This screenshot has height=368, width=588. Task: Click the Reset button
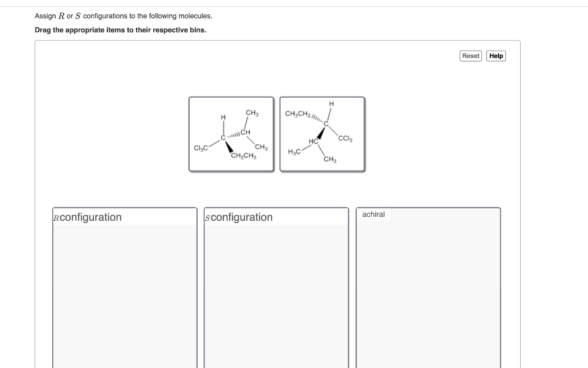point(470,56)
